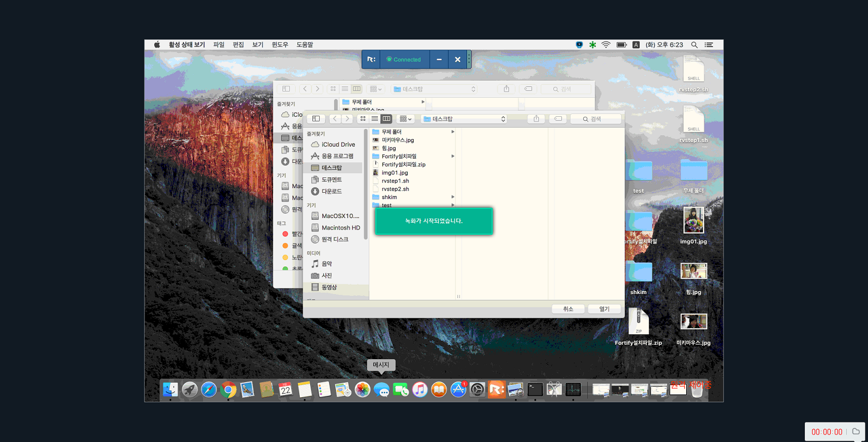The image size is (868, 442).
Task: Click the 취소 button
Action: tap(568, 309)
